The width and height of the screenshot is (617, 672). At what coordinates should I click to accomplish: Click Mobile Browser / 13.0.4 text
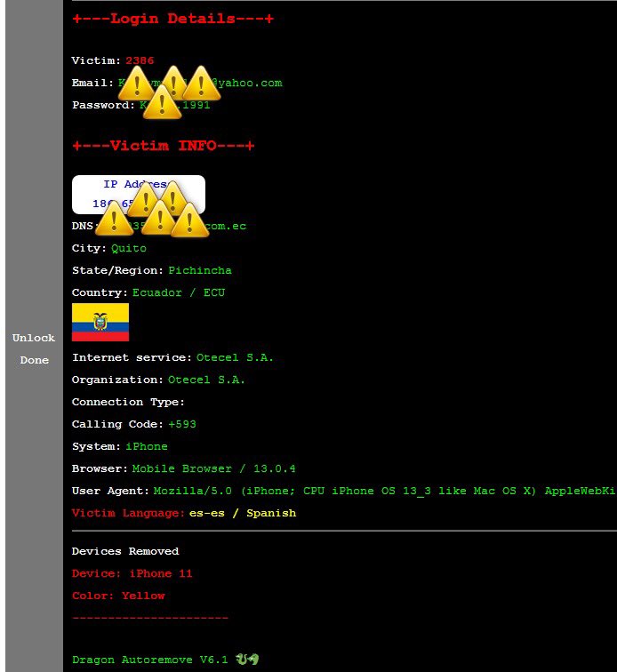click(x=213, y=468)
